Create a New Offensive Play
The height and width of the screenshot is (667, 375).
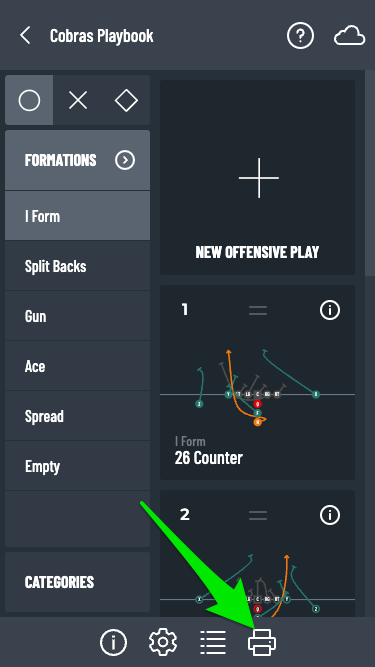257,177
